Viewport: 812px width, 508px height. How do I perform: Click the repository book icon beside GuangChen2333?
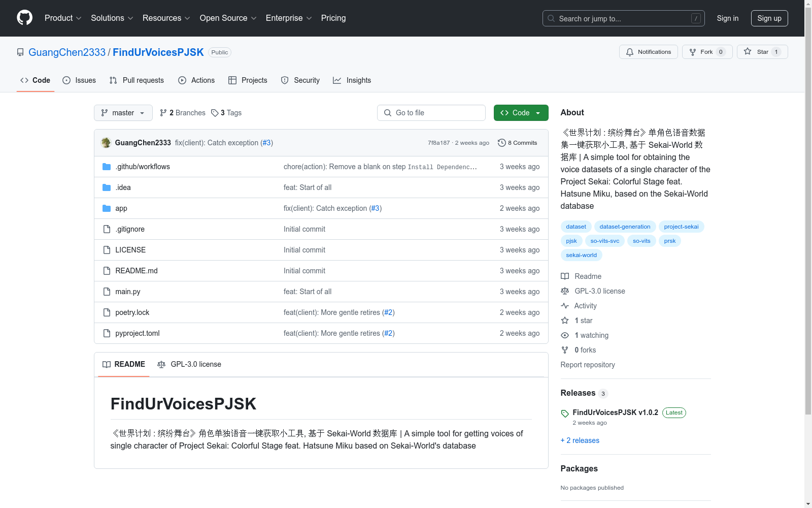(x=20, y=52)
